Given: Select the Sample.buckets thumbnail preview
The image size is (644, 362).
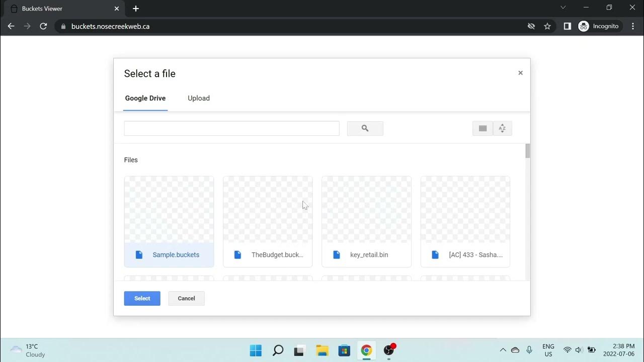Looking at the screenshot, I should [169, 210].
